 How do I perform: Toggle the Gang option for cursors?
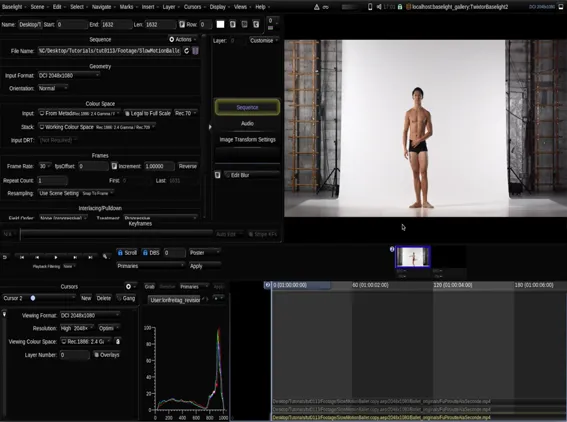(x=127, y=298)
